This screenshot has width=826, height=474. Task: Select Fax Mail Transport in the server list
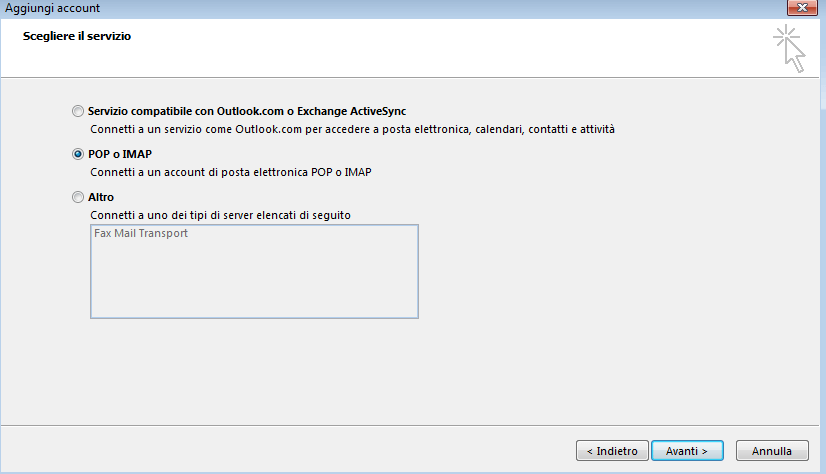point(141,233)
